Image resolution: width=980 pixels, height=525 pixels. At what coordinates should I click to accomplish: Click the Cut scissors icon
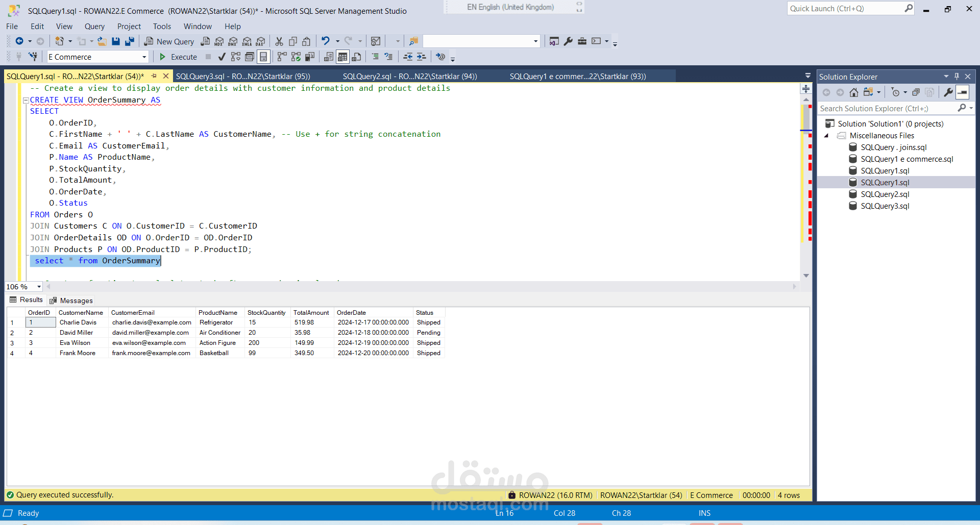point(279,41)
